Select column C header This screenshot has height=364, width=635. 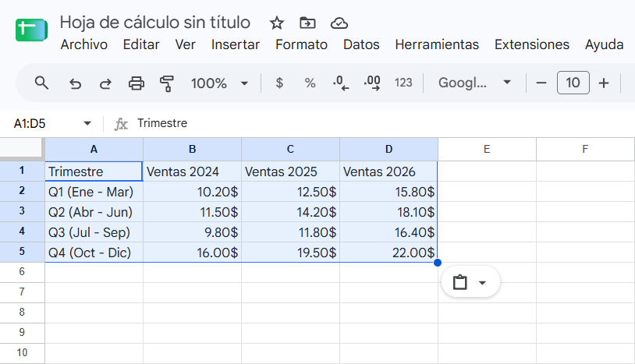point(290,149)
